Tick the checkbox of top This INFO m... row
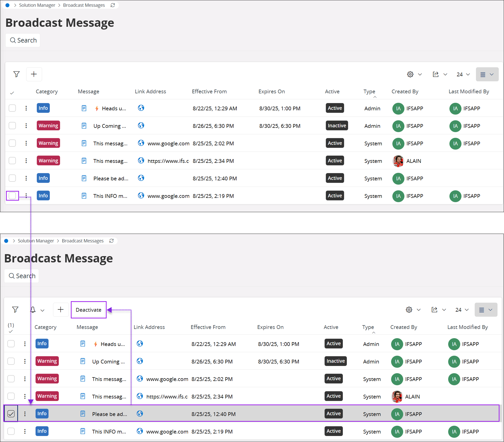 pyautogui.click(x=12, y=196)
